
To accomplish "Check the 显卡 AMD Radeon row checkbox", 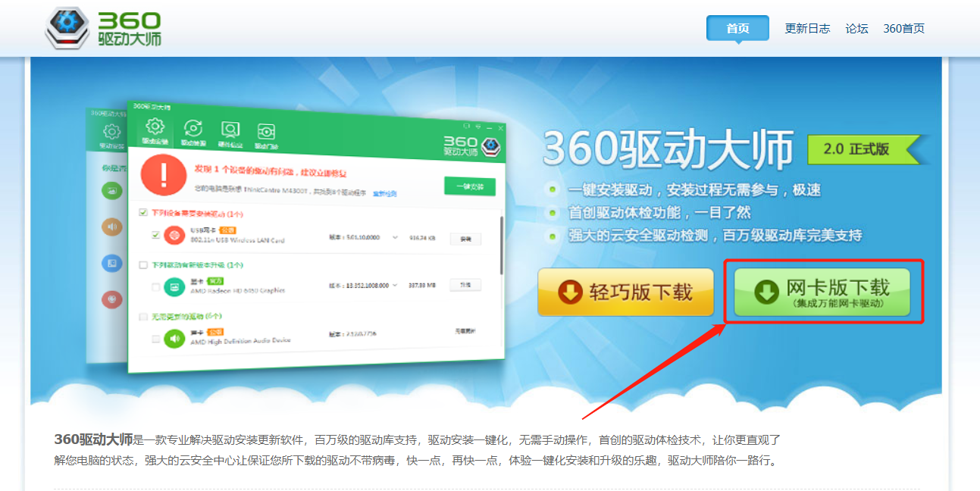I will pos(155,287).
